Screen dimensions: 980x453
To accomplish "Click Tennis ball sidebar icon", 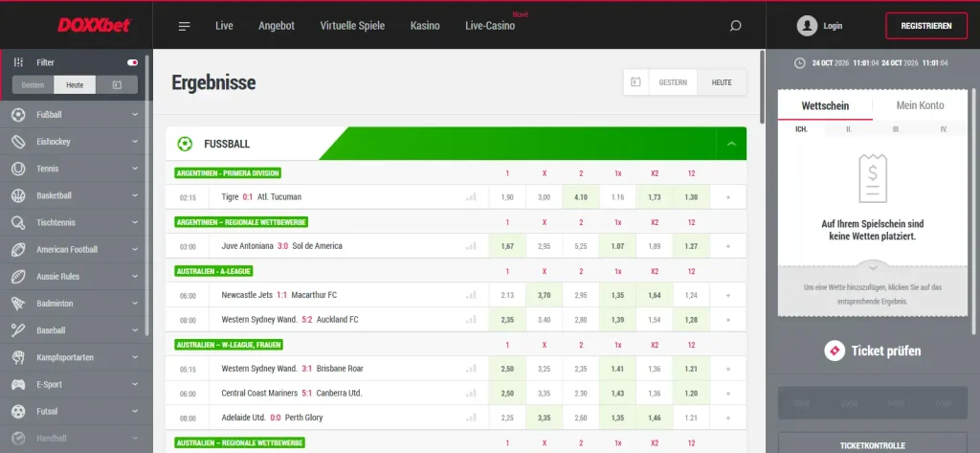I will point(19,169).
